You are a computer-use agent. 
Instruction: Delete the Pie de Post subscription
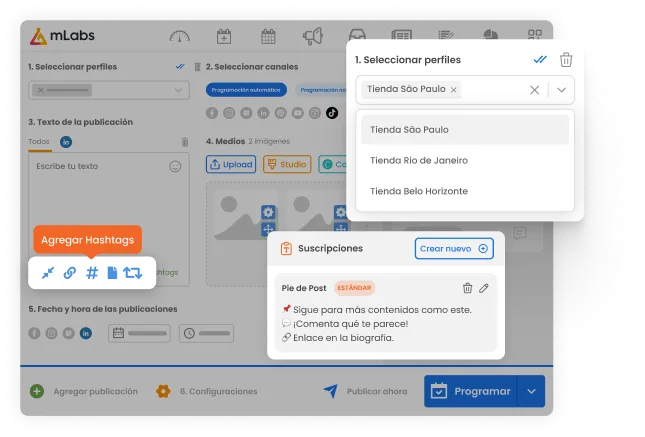point(467,288)
